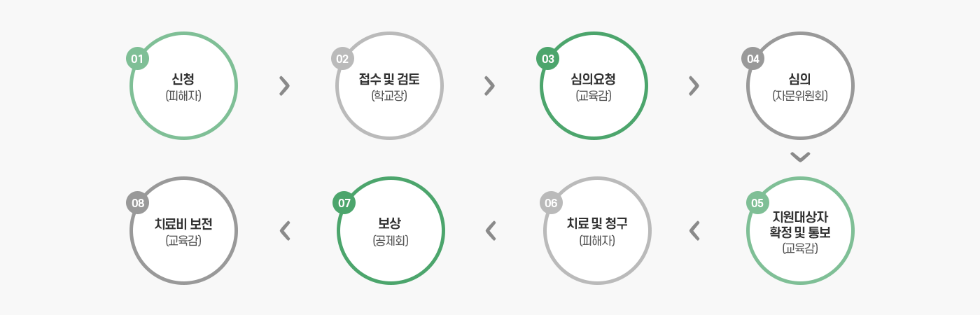Click the left arrow between 치료비 보전 and 보상
Screen dimensions: 980x315
click(x=284, y=230)
